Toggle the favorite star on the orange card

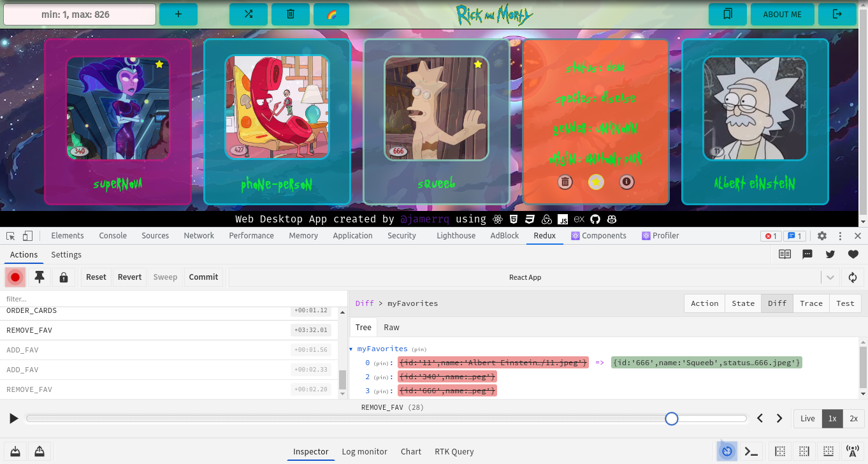tap(596, 182)
